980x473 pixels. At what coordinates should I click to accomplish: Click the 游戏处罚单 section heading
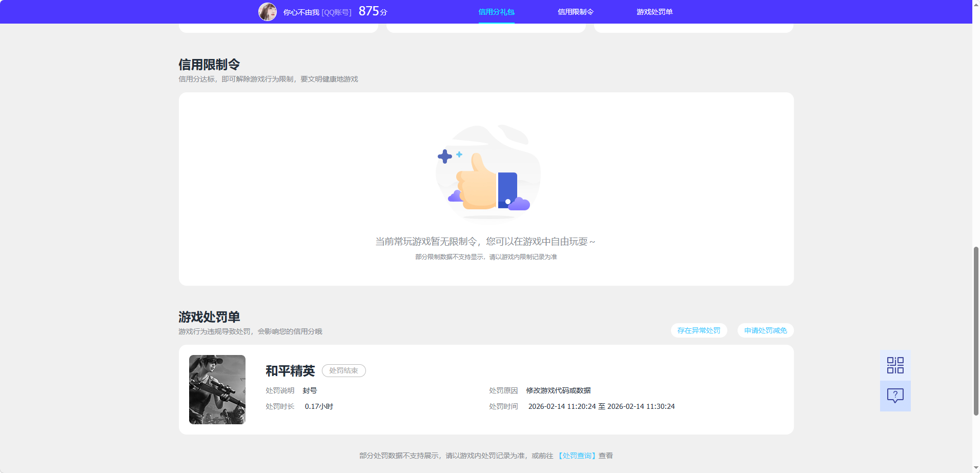point(209,317)
